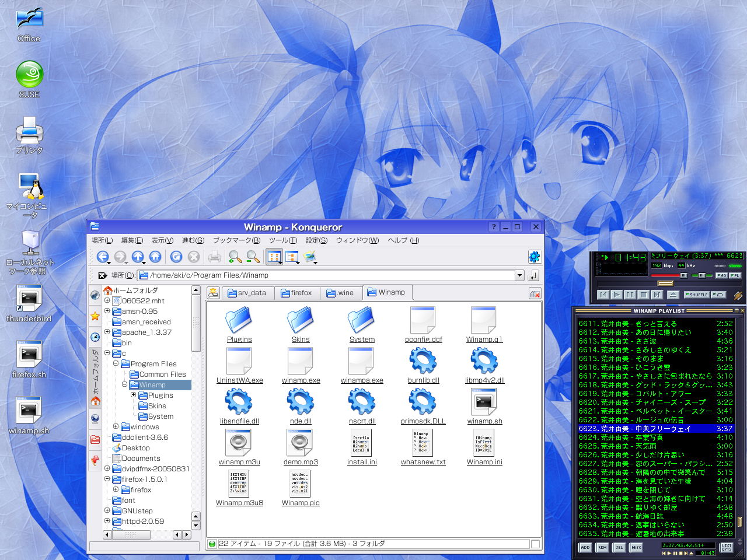Select the demo.mp3 file icon
The width and height of the screenshot is (747, 560).
click(301, 447)
